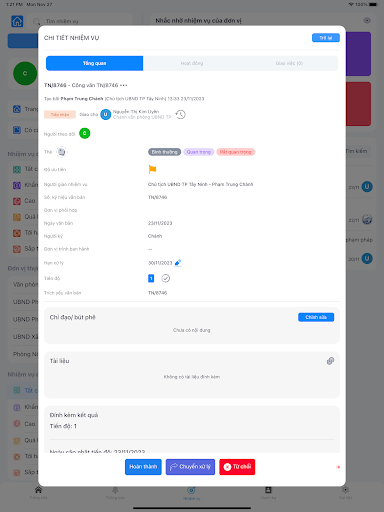Open the Giao việc tab

coord(289,63)
